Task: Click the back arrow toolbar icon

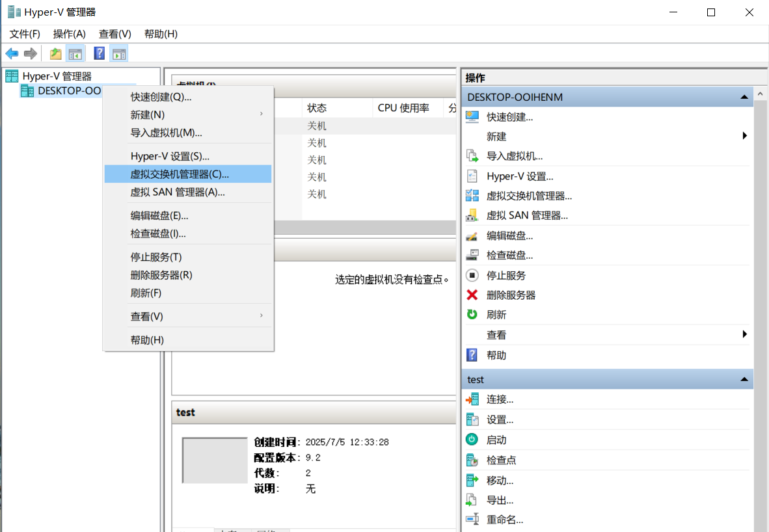Action: 12,53
